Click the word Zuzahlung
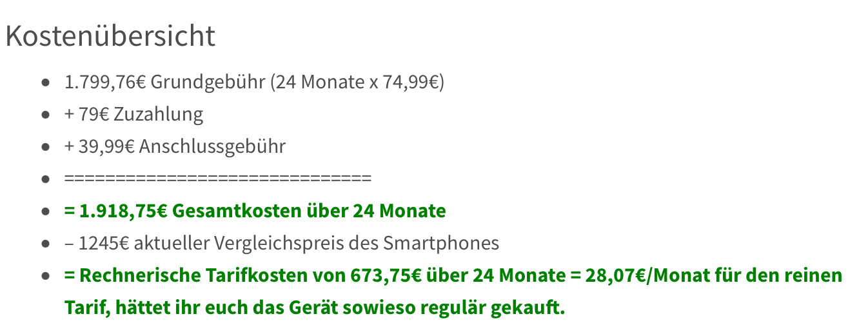 [158, 115]
